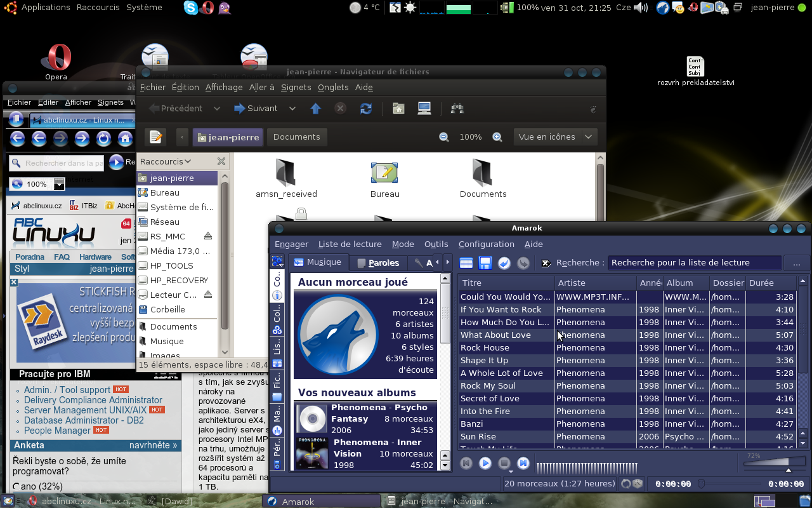Click Amarok's stop button
The image size is (812, 508).
(x=504, y=464)
